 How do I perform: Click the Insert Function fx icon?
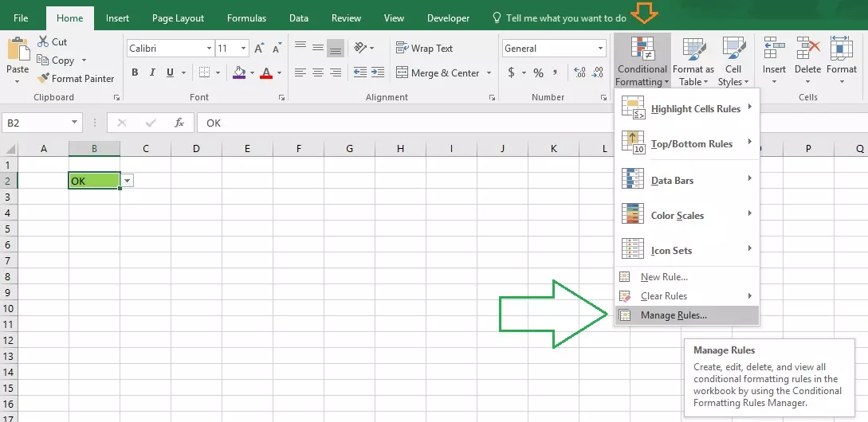pos(179,123)
